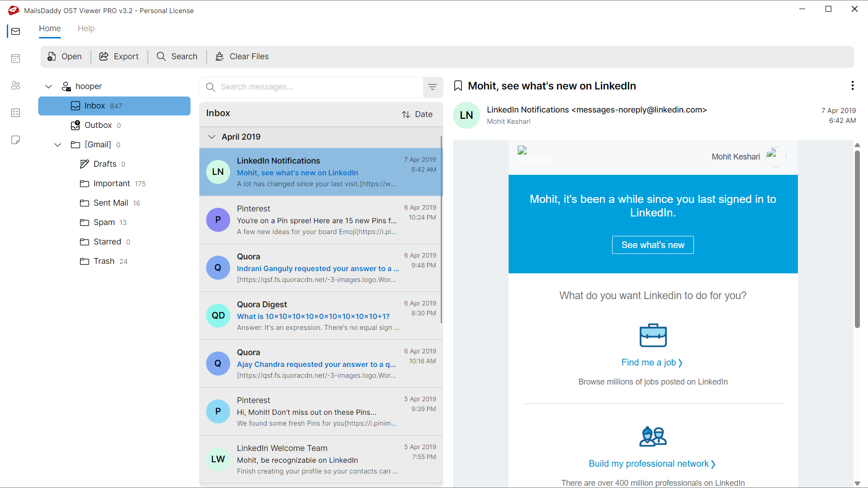Click the briefcase job icon
This screenshot has height=488, width=868.
[x=653, y=335]
